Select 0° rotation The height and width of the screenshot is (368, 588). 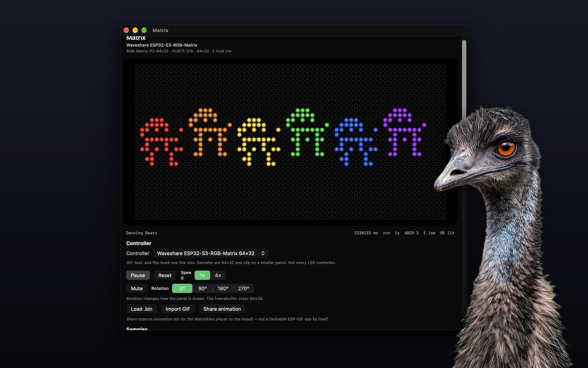182,289
